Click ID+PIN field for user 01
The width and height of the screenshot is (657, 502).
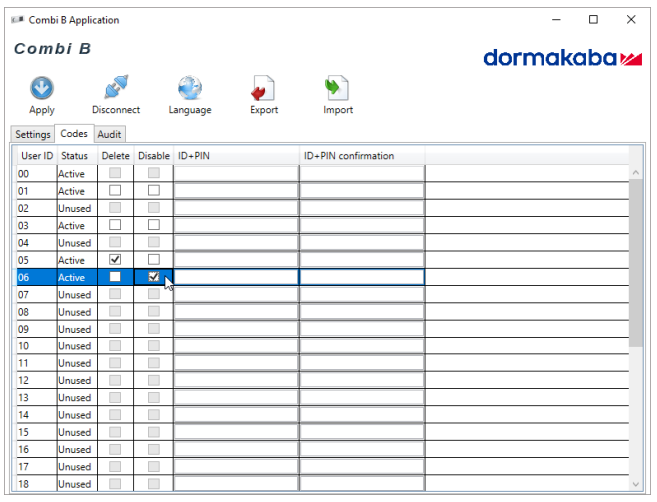coord(236,191)
